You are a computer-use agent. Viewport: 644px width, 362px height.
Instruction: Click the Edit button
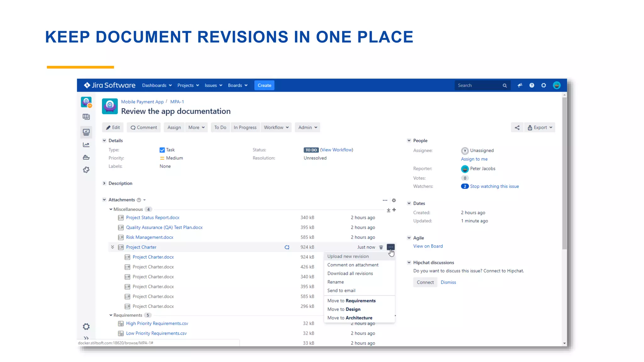click(113, 127)
